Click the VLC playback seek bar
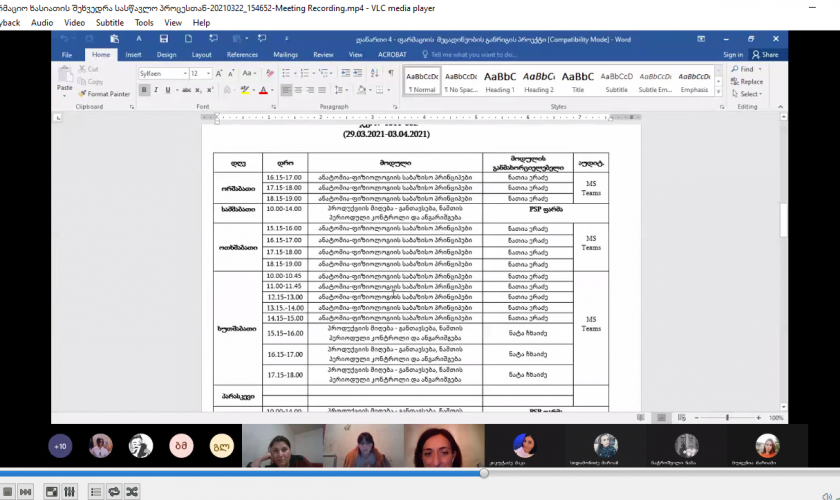The width and height of the screenshot is (840, 500). coord(420,473)
